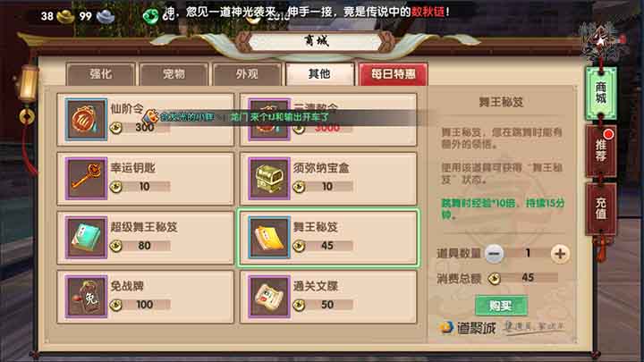Viewport: 644px width, 362px height.
Task: Click the green 购买 purchase button
Action: [x=501, y=306]
